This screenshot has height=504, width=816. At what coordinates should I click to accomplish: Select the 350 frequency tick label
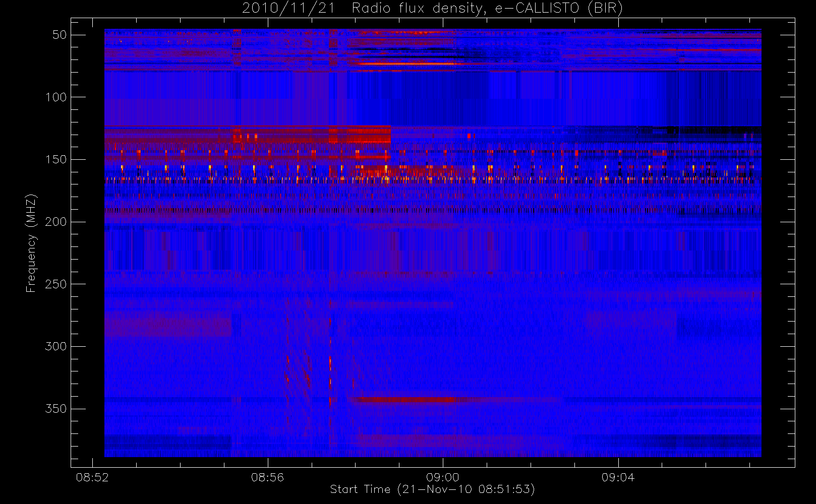coord(56,409)
